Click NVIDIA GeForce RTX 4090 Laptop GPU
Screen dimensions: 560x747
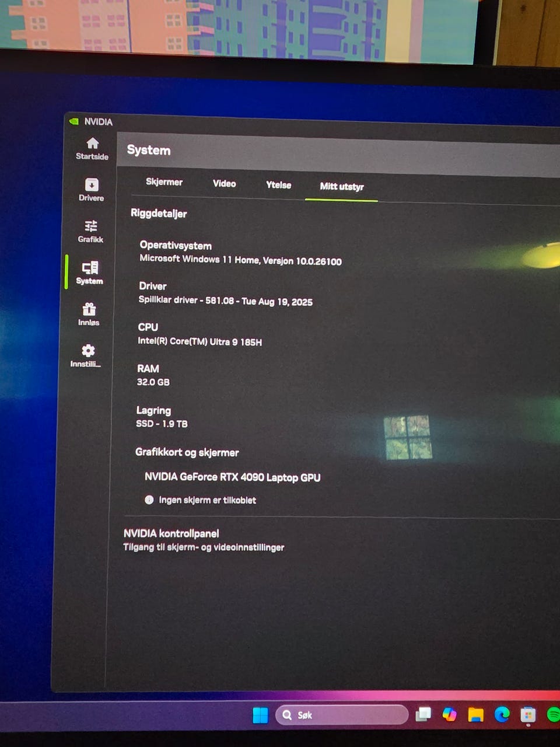pyautogui.click(x=233, y=477)
